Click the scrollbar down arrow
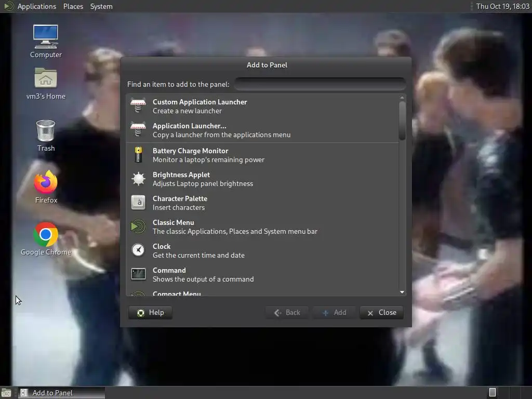Image resolution: width=532 pixels, height=399 pixels. click(402, 292)
